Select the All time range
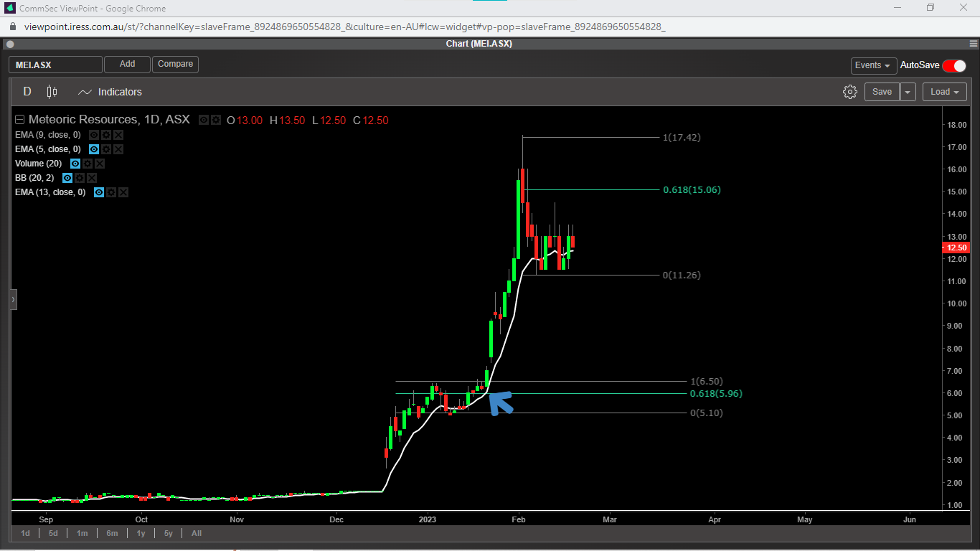 click(197, 533)
